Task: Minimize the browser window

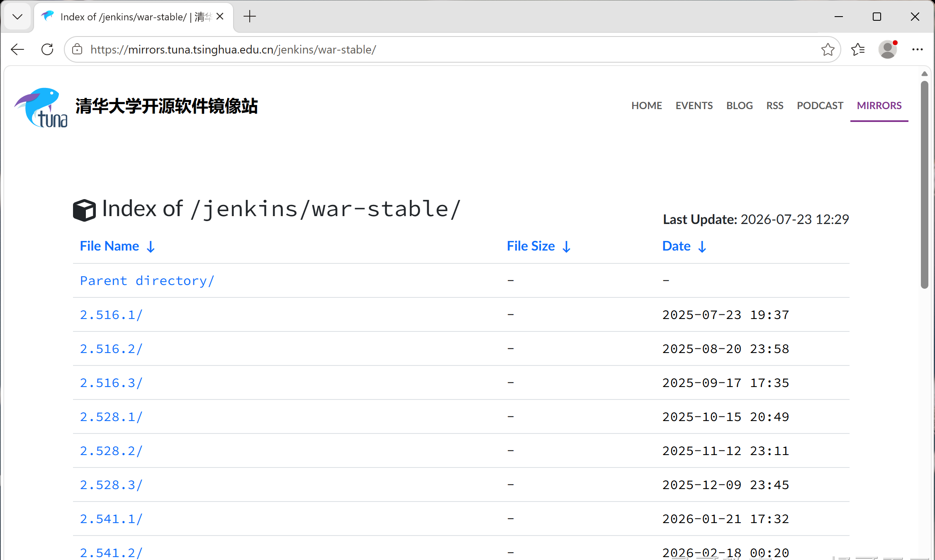Action: [x=839, y=17]
